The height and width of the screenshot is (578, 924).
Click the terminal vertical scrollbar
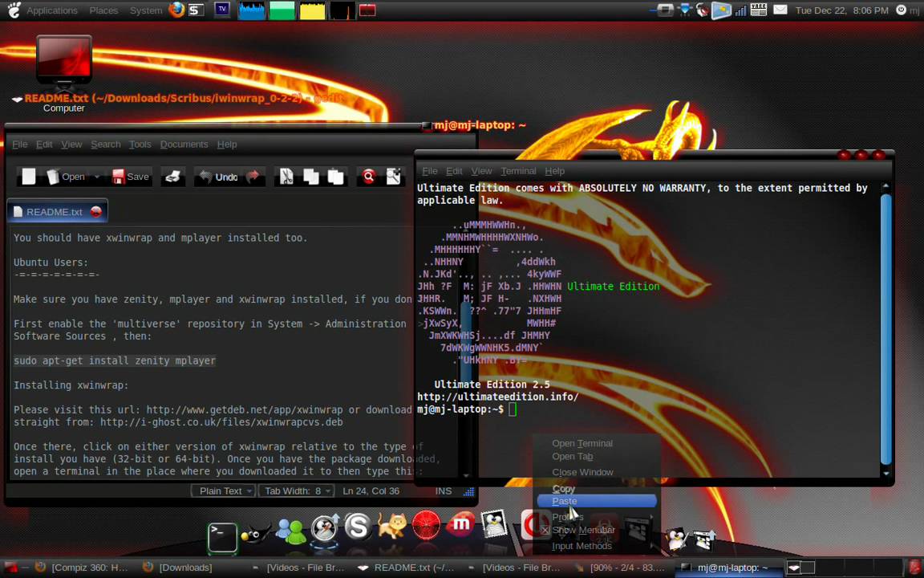(885, 328)
